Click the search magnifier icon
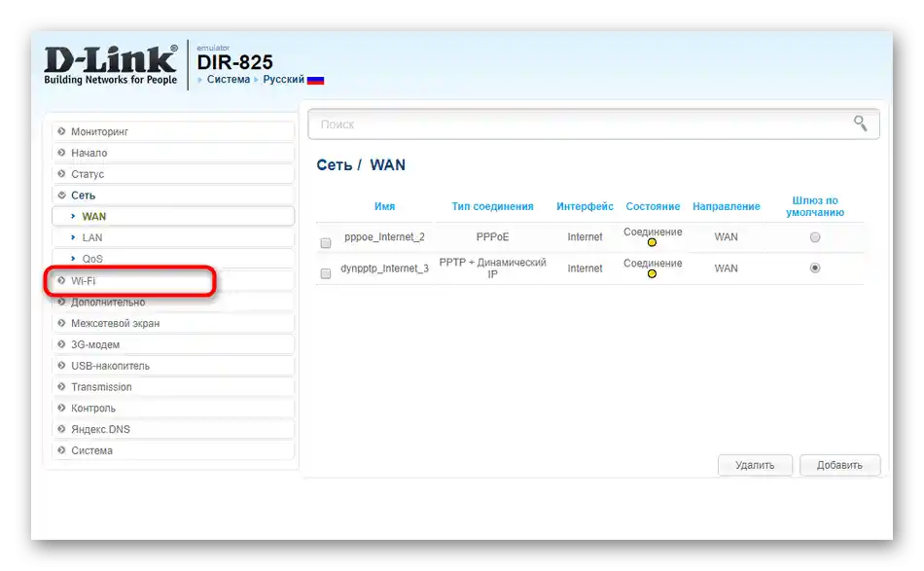The width and height of the screenshot is (924, 571). click(x=860, y=124)
